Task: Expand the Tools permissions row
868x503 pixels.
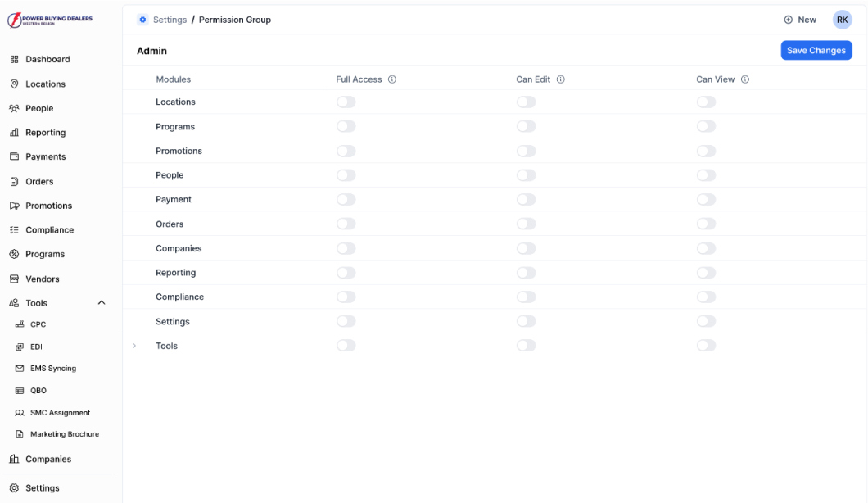Action: click(133, 346)
